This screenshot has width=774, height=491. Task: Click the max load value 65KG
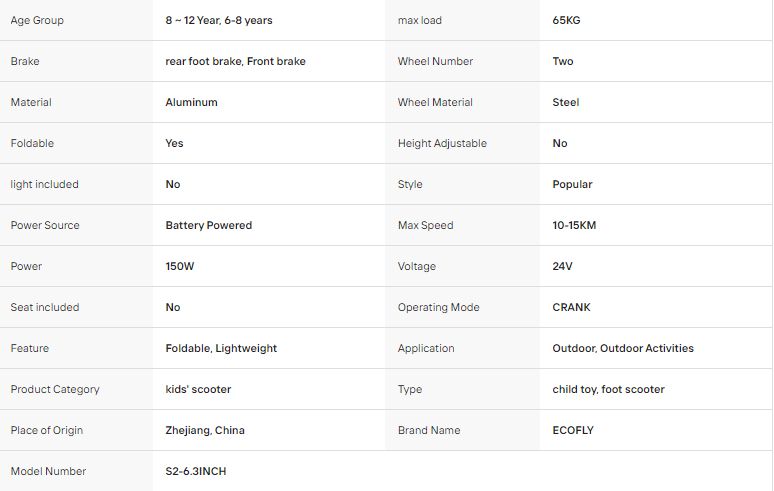point(566,20)
